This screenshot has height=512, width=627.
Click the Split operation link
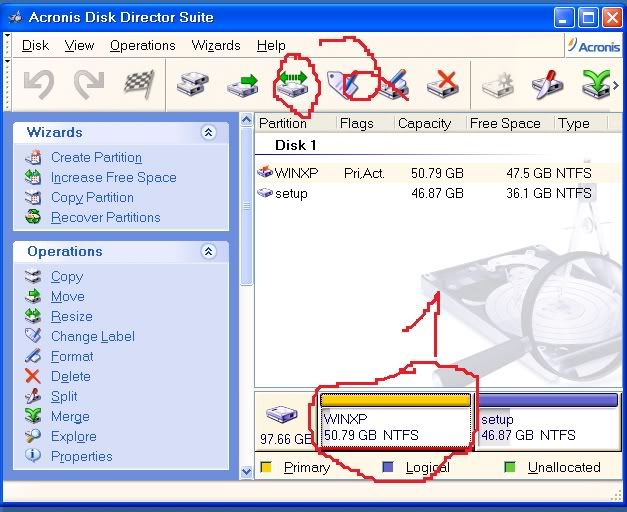tap(64, 396)
